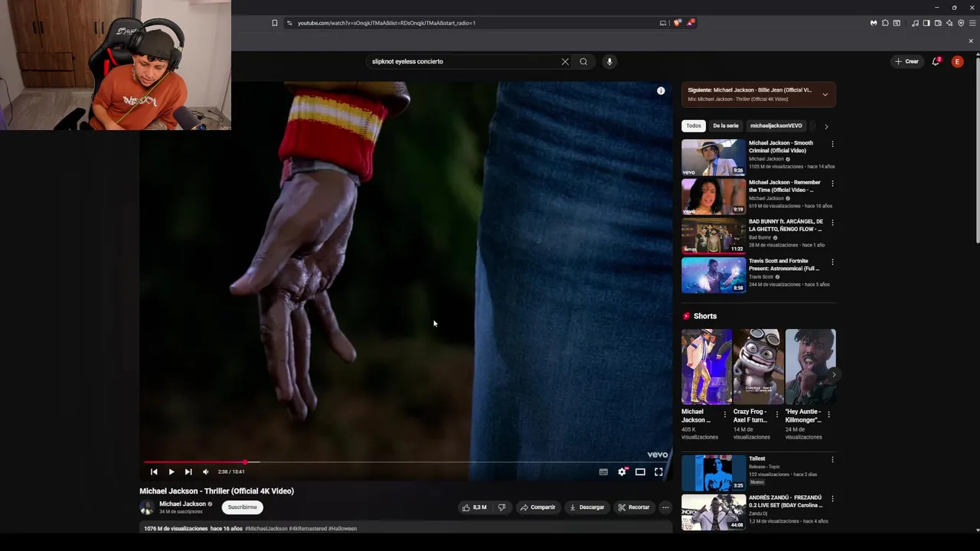This screenshot has width=980, height=551.
Task: Open the Hey Auntie Killmonger short
Action: coord(810,367)
